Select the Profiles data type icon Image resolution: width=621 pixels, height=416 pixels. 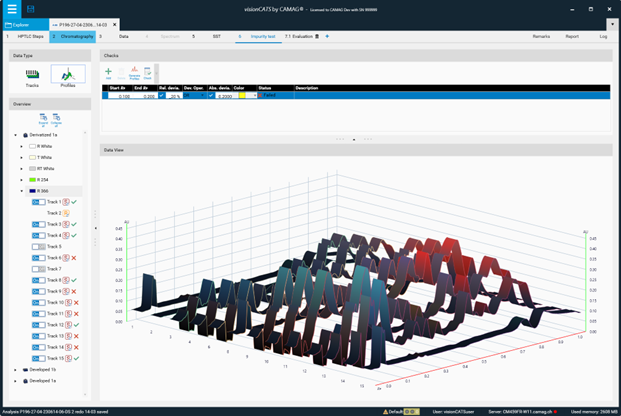click(68, 74)
